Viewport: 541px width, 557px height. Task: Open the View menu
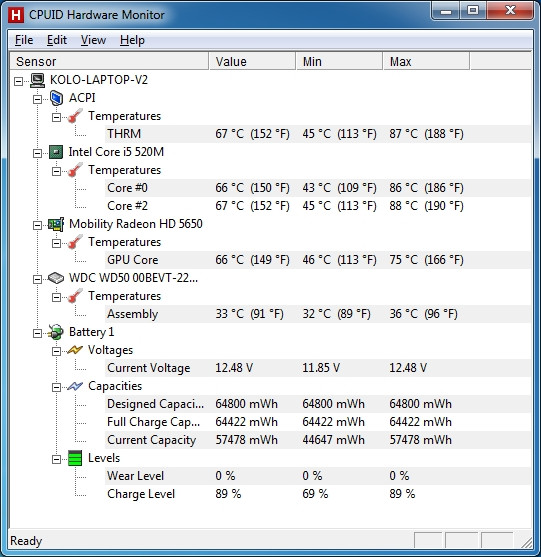[x=93, y=40]
